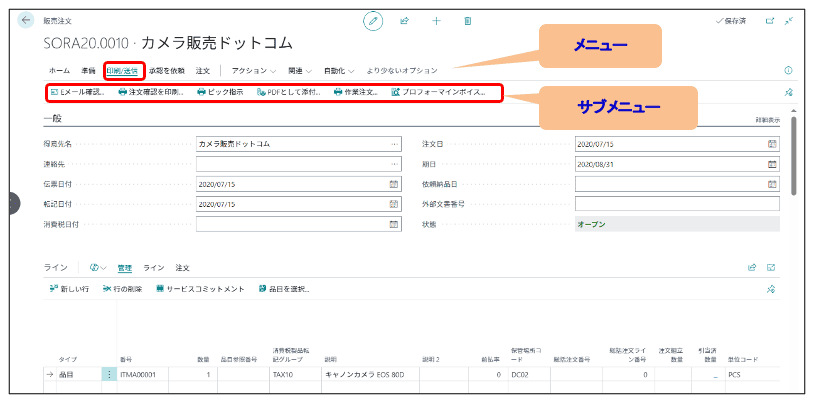Open calendar picker for 消費税日付
The image size is (816, 406).
click(x=394, y=224)
